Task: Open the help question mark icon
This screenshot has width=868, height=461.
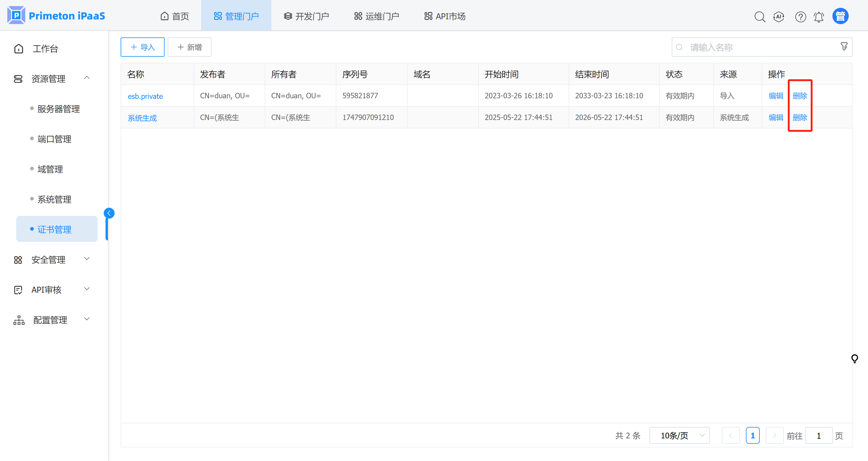Action: coord(800,17)
